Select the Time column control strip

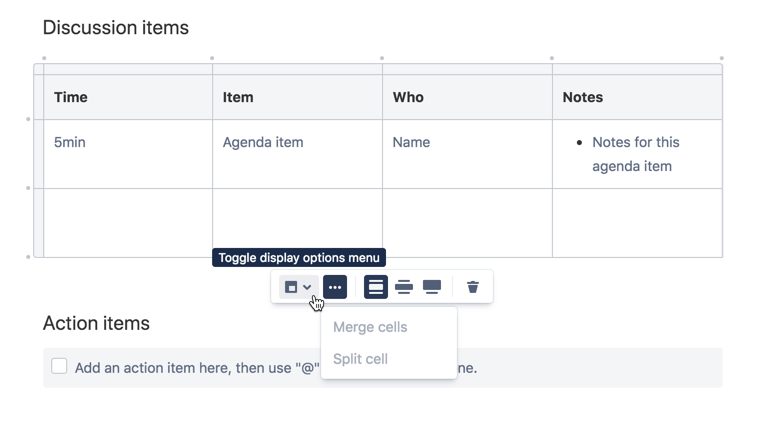pos(128,69)
